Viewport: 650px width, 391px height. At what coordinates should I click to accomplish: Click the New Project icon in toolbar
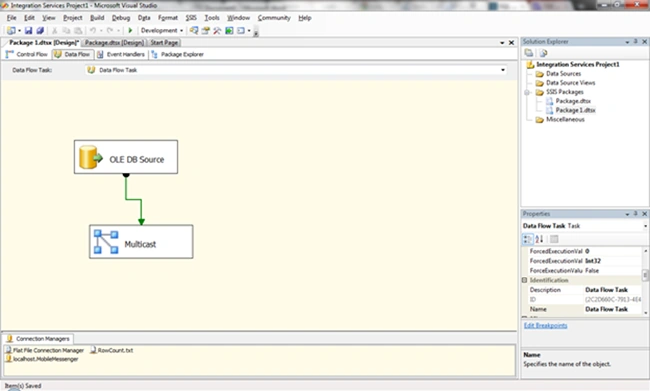[11, 30]
